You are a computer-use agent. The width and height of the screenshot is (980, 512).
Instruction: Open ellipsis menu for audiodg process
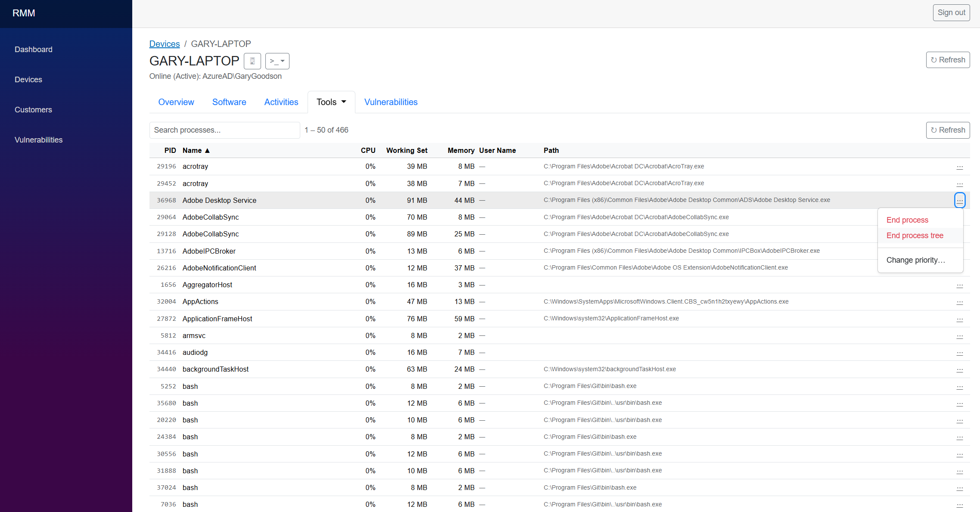click(960, 353)
